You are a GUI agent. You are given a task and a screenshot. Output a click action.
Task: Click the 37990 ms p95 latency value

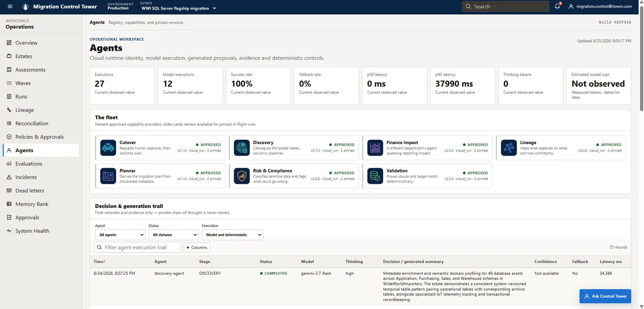coord(454,84)
